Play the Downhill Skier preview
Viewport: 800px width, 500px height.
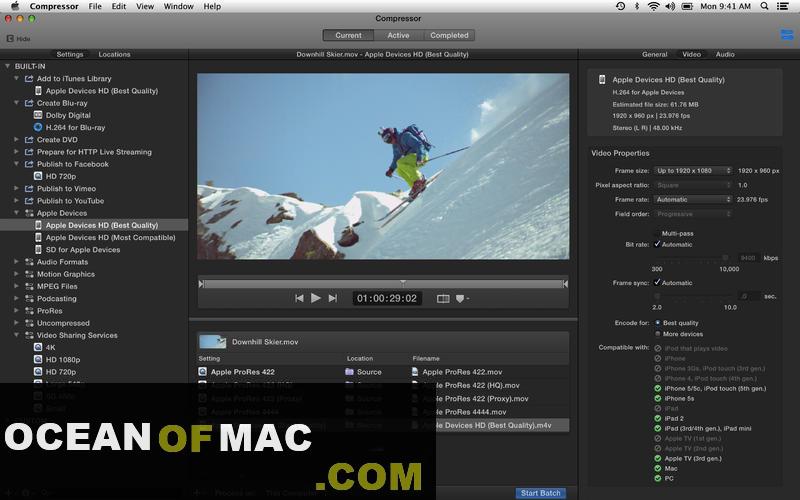click(316, 298)
